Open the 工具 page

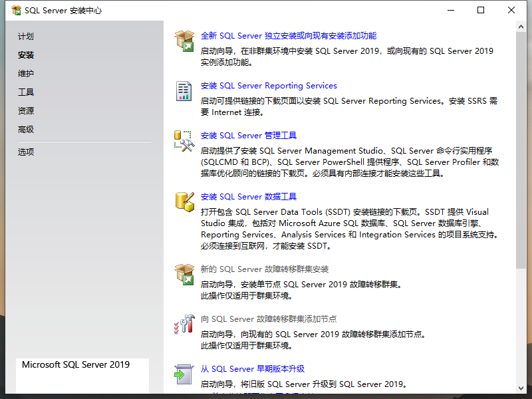coord(26,92)
